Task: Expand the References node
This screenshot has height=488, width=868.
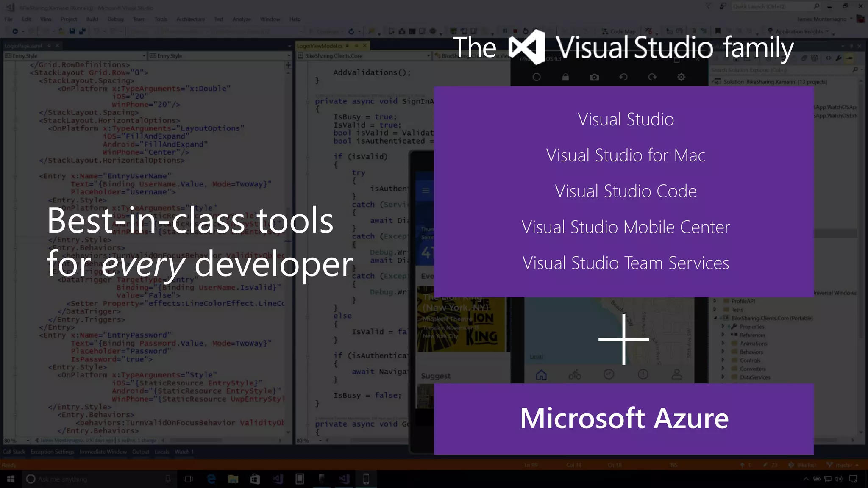Action: pos(723,335)
